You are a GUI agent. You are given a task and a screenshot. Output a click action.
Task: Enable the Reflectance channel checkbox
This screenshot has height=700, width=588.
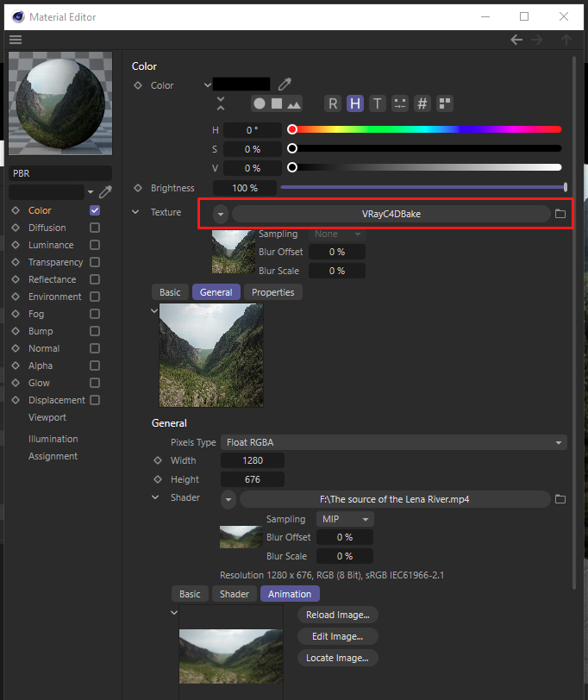tap(95, 279)
